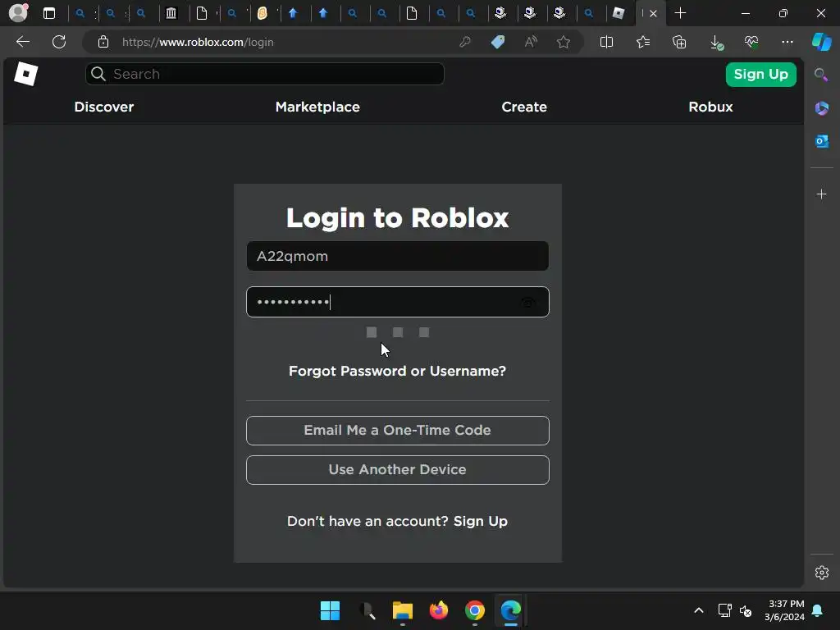Open Microsoft 365 sidebar icon

822,108
